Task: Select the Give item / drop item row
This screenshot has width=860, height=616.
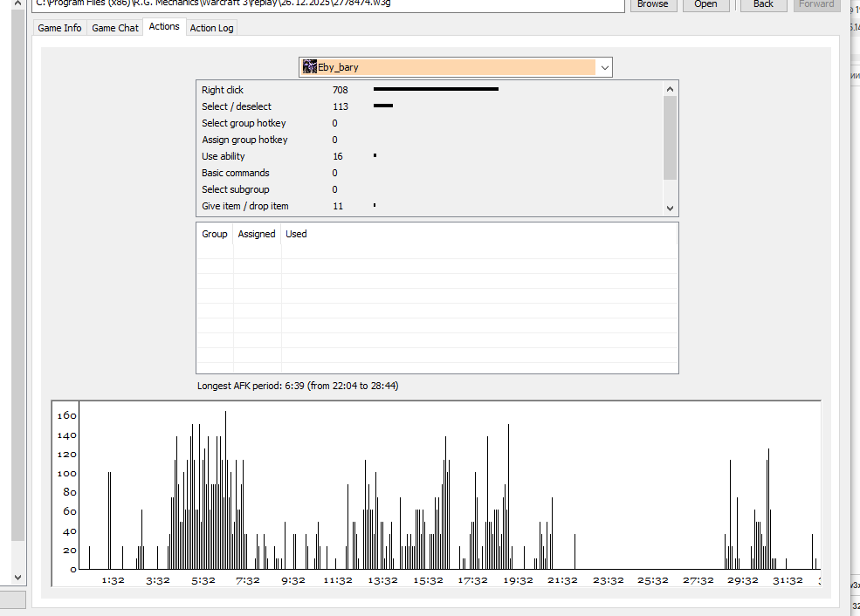Action: [430, 206]
